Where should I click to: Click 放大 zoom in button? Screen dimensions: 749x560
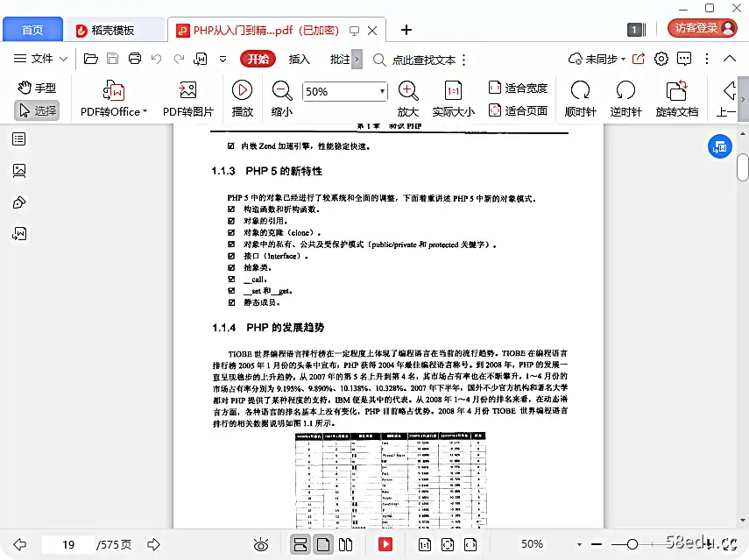(x=408, y=99)
